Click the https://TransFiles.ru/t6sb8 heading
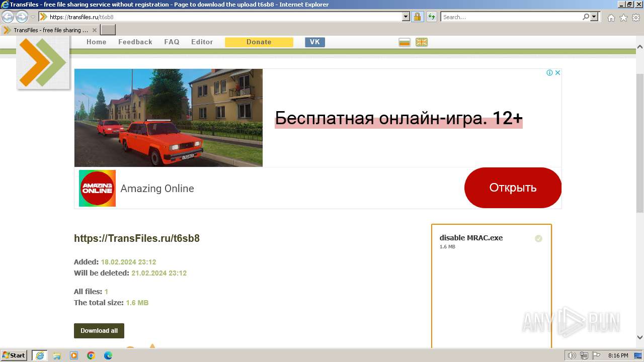Viewport: 644px width, 362px height. pyautogui.click(x=137, y=238)
